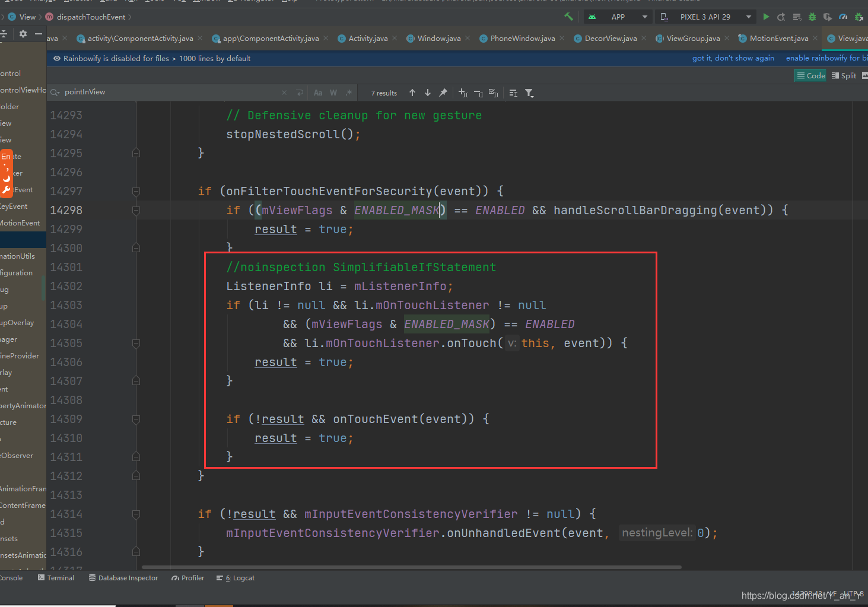Collapse code fold marker at line 14309
868x607 pixels.
(x=136, y=419)
